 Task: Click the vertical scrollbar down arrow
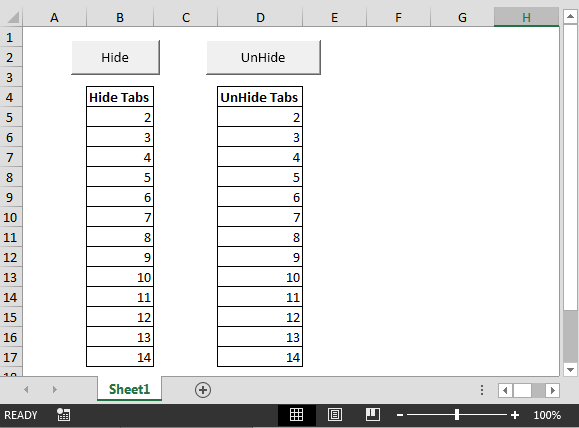[x=570, y=369]
